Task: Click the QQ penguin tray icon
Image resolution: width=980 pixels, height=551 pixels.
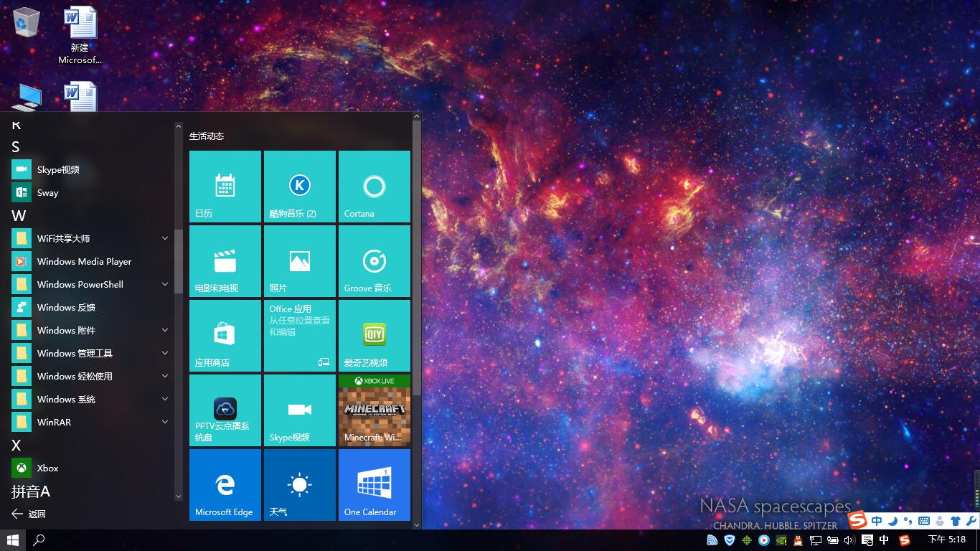Action: point(798,540)
